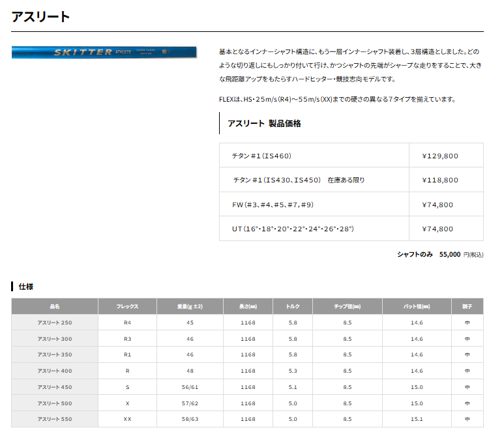Viewport: 504px width, 432px height.
Task: Click the フレックス column header
Action: click(127, 306)
